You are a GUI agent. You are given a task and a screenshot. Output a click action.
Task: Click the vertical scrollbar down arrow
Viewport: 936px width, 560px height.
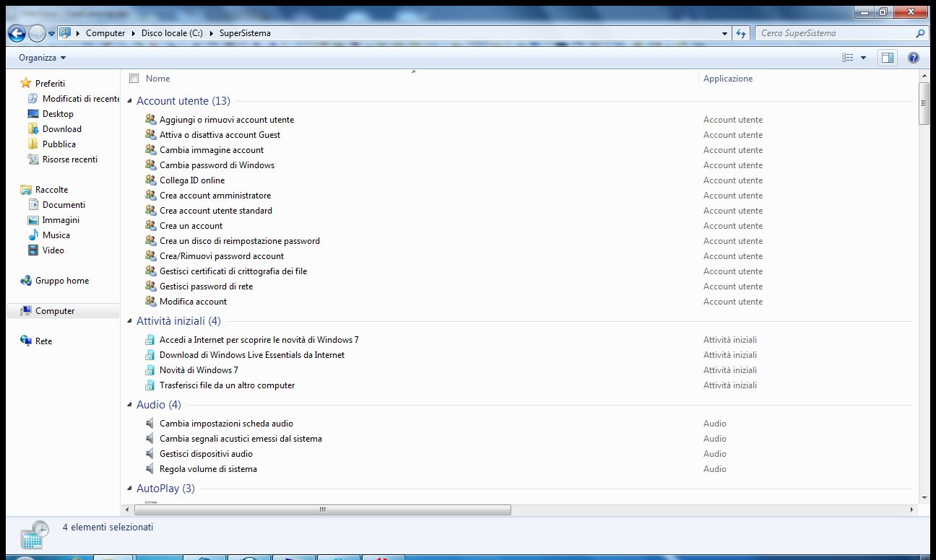[x=924, y=497]
